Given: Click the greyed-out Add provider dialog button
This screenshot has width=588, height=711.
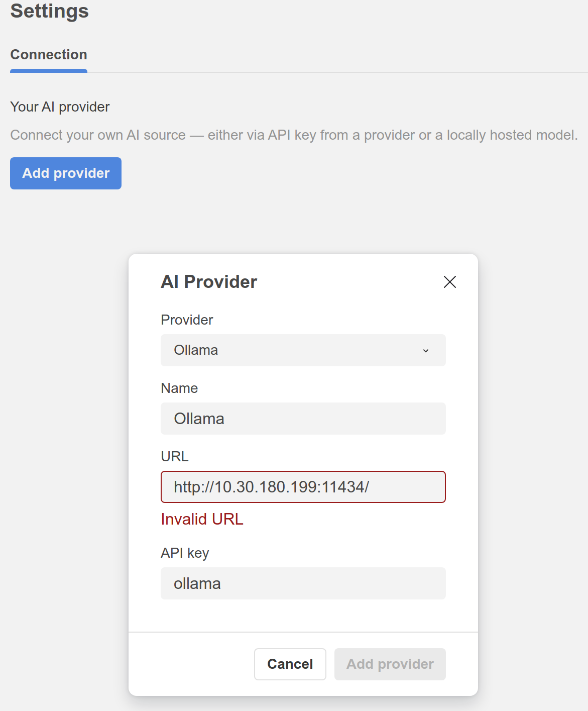Looking at the screenshot, I should click(390, 664).
